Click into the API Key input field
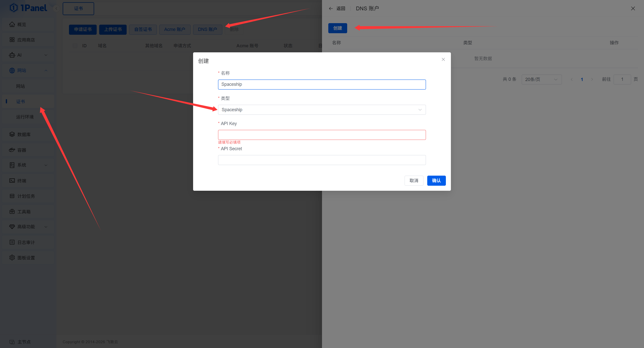The width and height of the screenshot is (644, 348). click(x=321, y=135)
